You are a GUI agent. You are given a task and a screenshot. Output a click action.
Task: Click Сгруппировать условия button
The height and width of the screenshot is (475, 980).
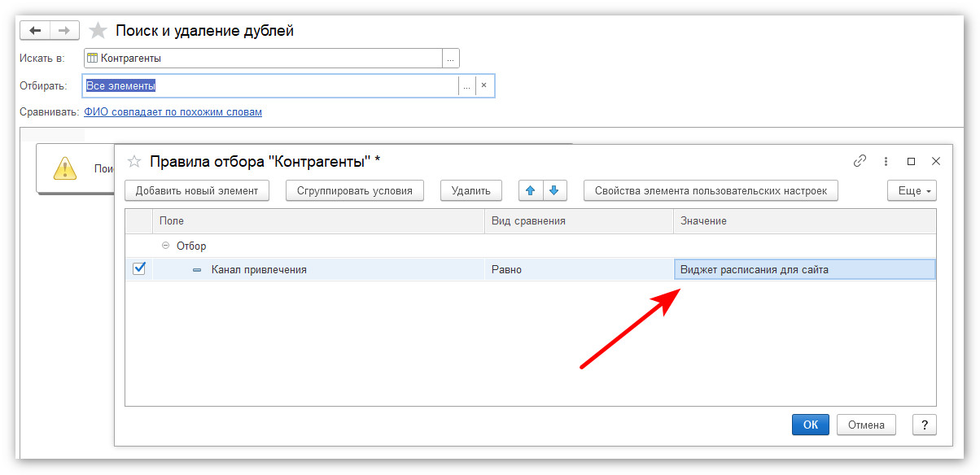(355, 191)
